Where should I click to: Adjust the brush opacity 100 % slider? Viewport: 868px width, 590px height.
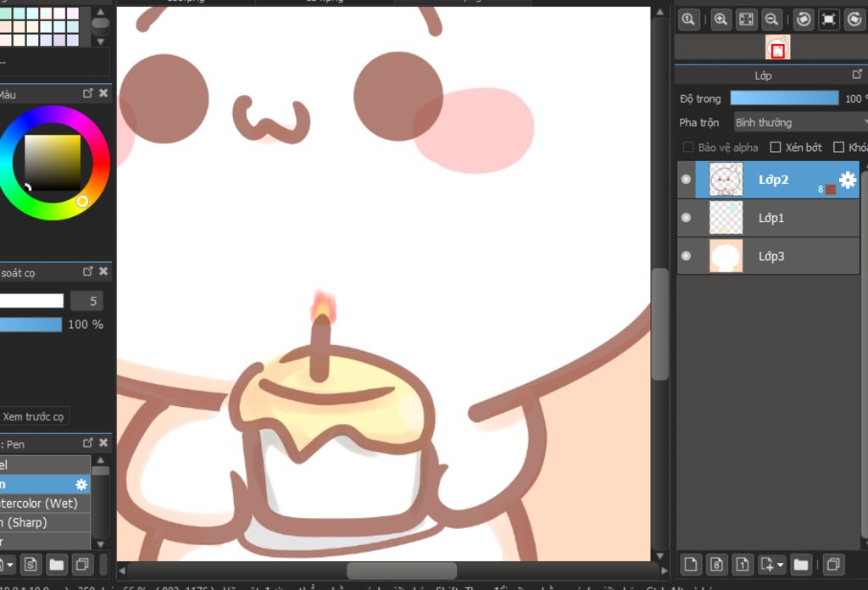click(31, 325)
